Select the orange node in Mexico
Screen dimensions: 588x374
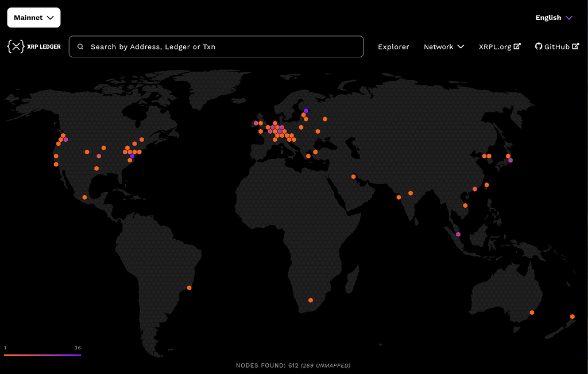tap(85, 197)
